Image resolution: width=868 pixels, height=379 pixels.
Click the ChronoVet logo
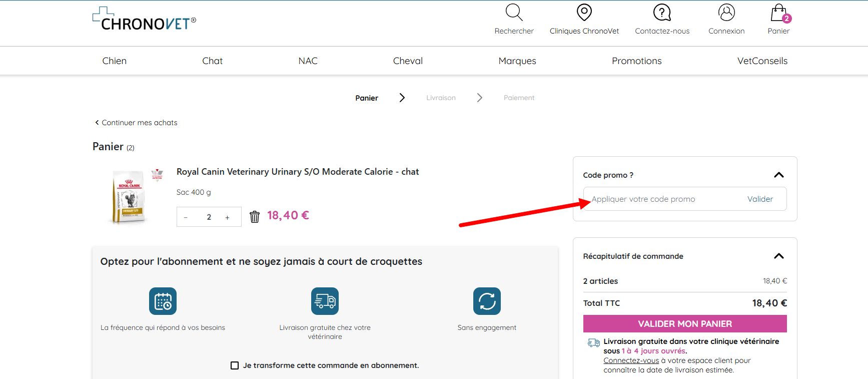tap(145, 19)
